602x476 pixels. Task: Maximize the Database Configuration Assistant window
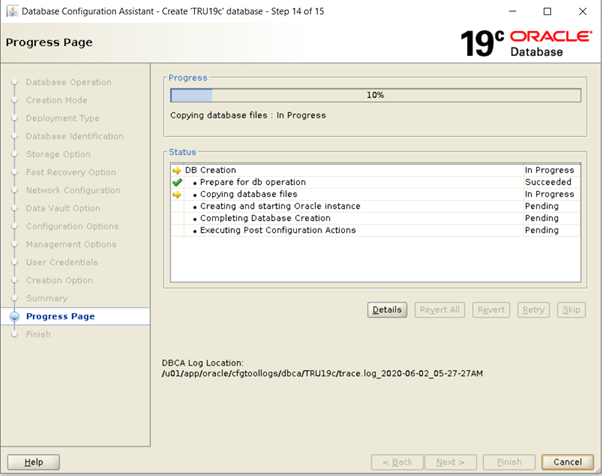coord(546,11)
